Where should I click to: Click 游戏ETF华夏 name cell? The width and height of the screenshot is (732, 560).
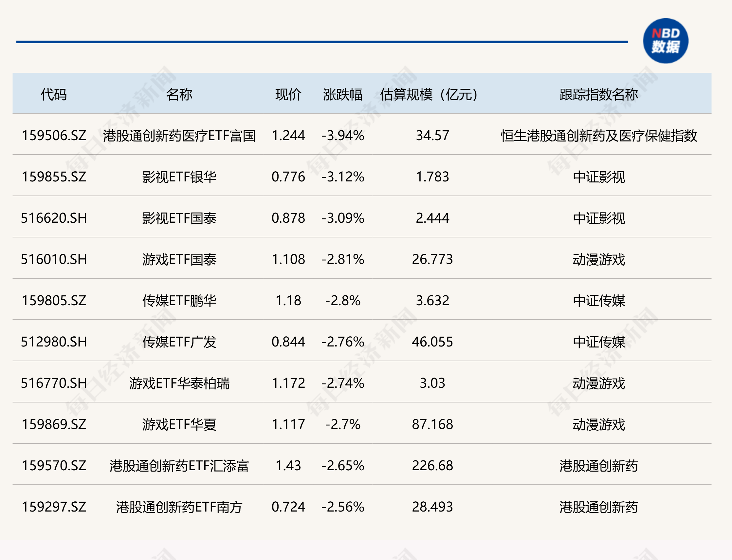(179, 425)
